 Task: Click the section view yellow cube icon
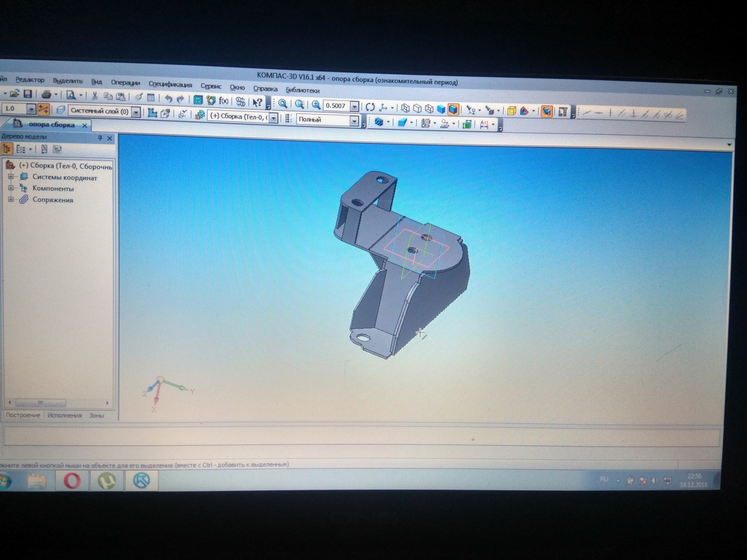512,111
